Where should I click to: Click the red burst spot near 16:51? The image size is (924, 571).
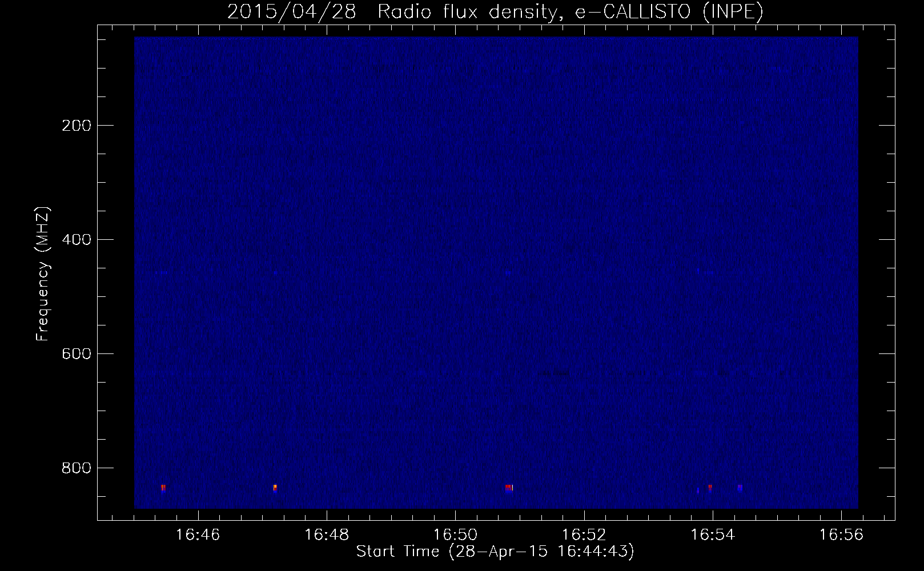click(x=508, y=488)
